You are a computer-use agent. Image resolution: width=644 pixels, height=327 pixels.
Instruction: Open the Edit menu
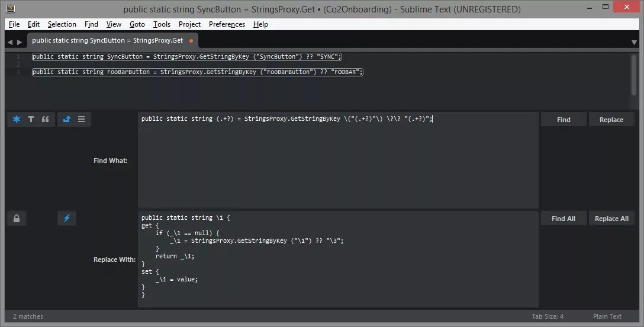pyautogui.click(x=34, y=24)
